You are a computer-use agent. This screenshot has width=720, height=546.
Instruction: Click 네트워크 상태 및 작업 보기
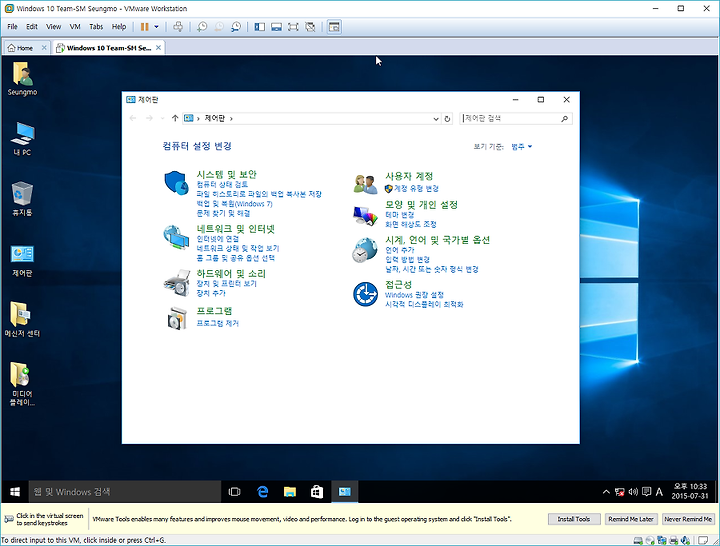(238, 248)
